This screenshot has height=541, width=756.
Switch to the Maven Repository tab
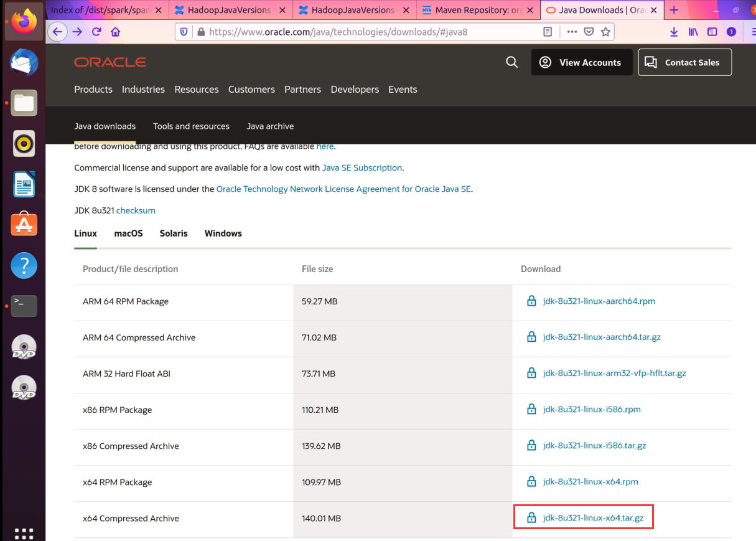[478, 10]
